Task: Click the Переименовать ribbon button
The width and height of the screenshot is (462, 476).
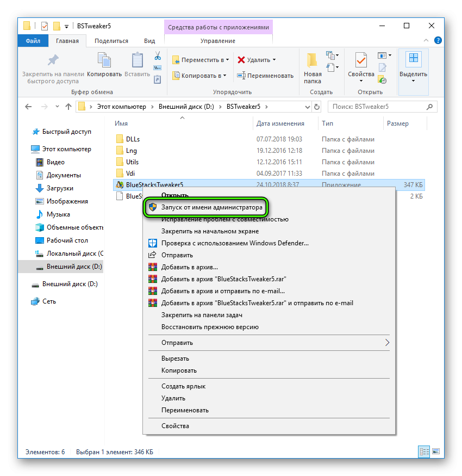Action: tap(265, 75)
